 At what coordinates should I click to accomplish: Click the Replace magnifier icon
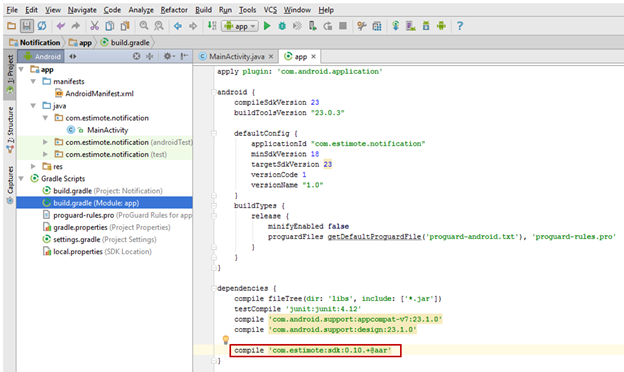point(159,26)
